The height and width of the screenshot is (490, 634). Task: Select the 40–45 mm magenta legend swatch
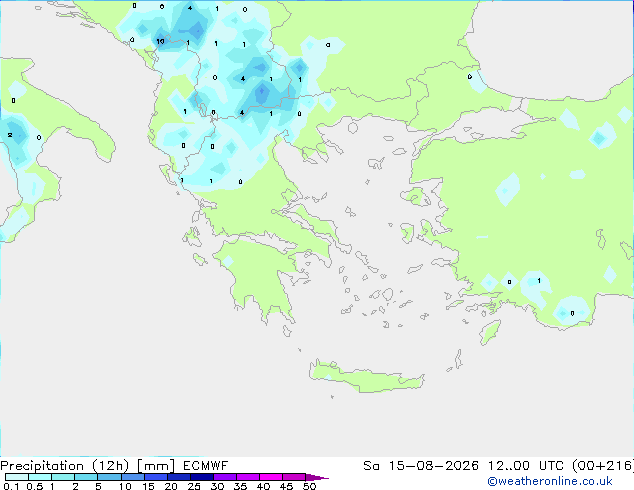click(271, 477)
